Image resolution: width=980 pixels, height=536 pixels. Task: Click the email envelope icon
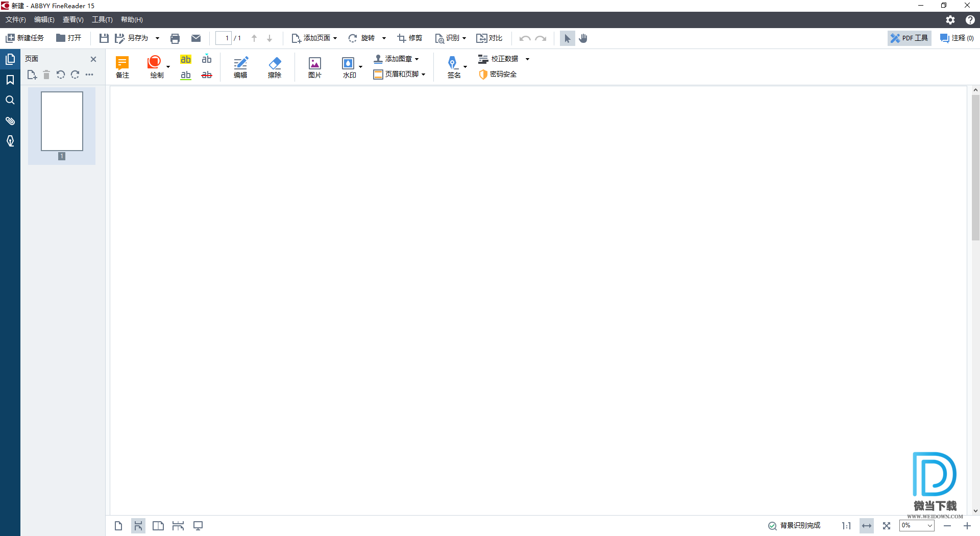tap(196, 38)
